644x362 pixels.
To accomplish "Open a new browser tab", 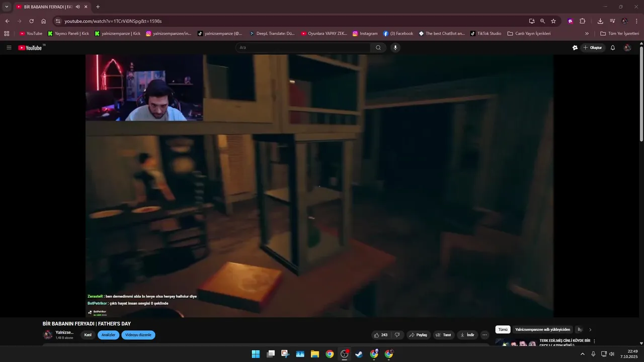I will point(98,7).
